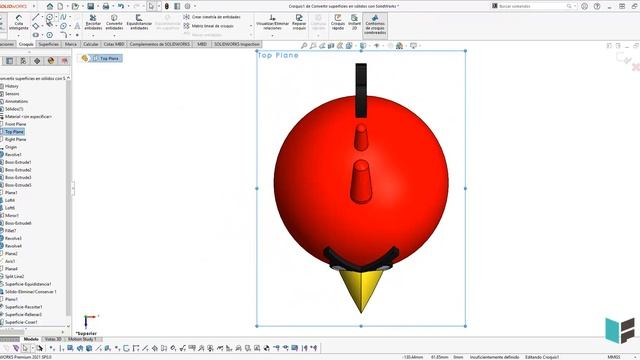Click Croquis rápido tool
This screenshot has width=640, height=360.
pos(338,22)
